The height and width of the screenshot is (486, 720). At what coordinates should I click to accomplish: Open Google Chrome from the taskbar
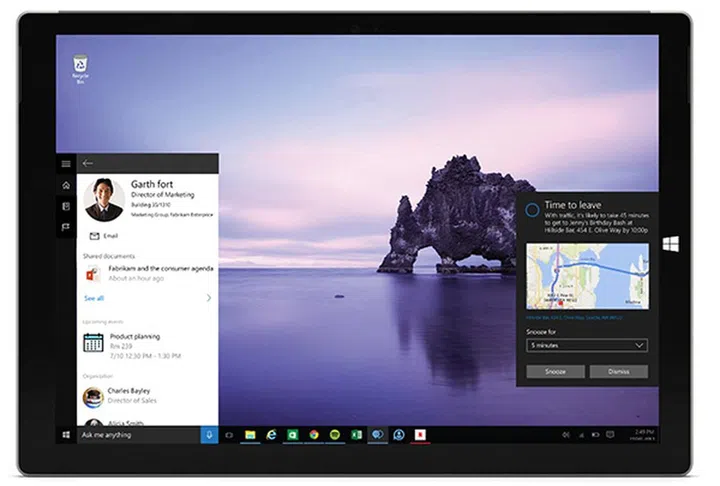314,435
